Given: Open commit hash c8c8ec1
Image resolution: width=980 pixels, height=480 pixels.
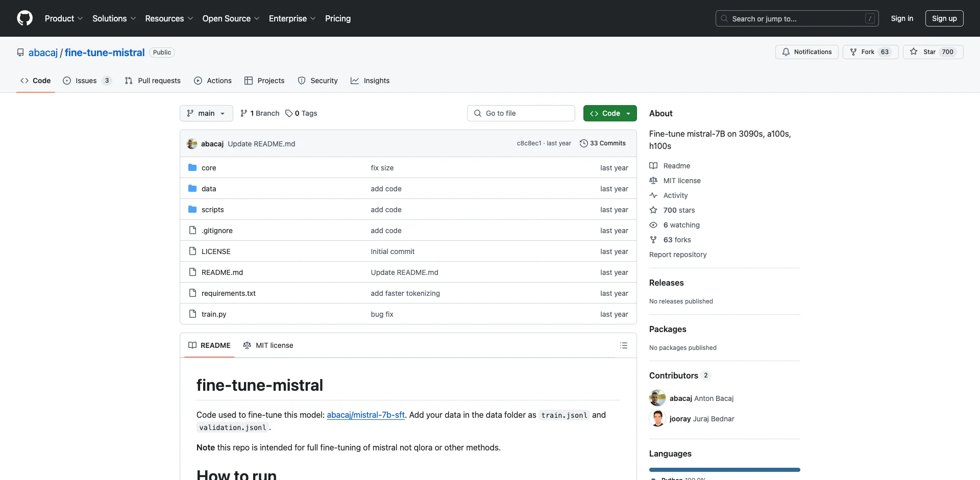Looking at the screenshot, I should (529, 143).
